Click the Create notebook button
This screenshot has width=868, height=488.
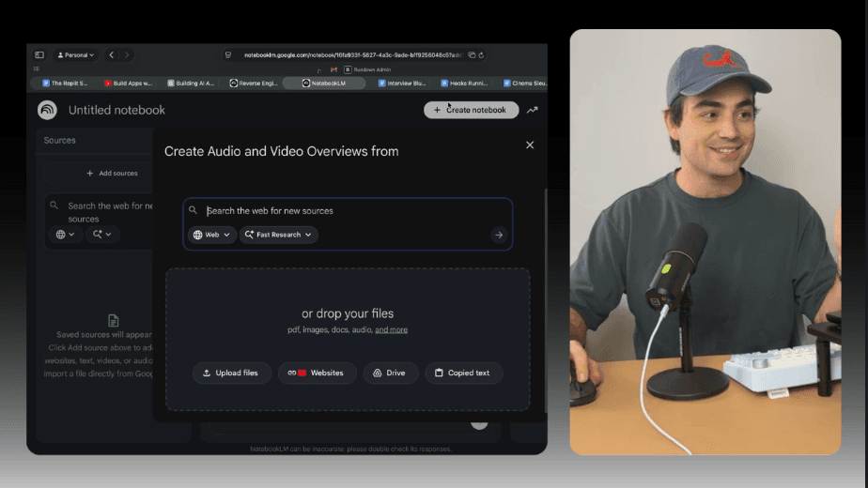[x=471, y=110]
